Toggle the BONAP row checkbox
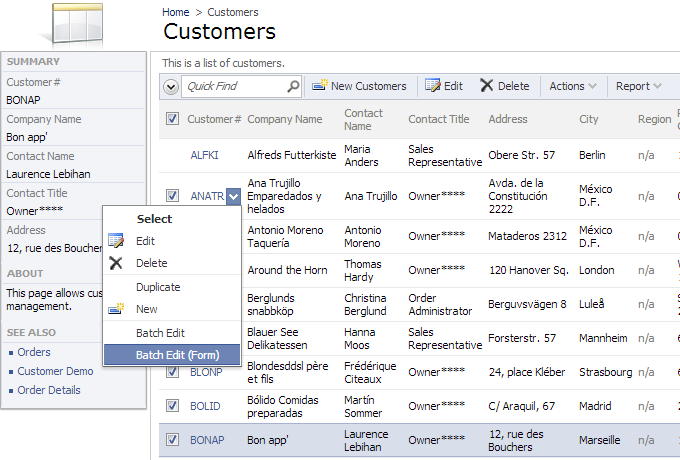This screenshot has width=680, height=460. 172,440
